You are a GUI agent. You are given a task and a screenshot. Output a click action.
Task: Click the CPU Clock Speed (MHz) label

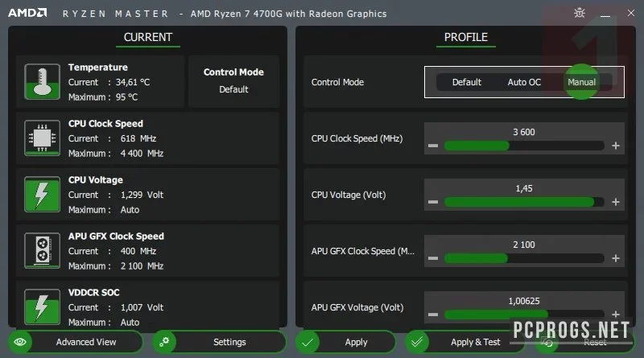pyautogui.click(x=357, y=138)
